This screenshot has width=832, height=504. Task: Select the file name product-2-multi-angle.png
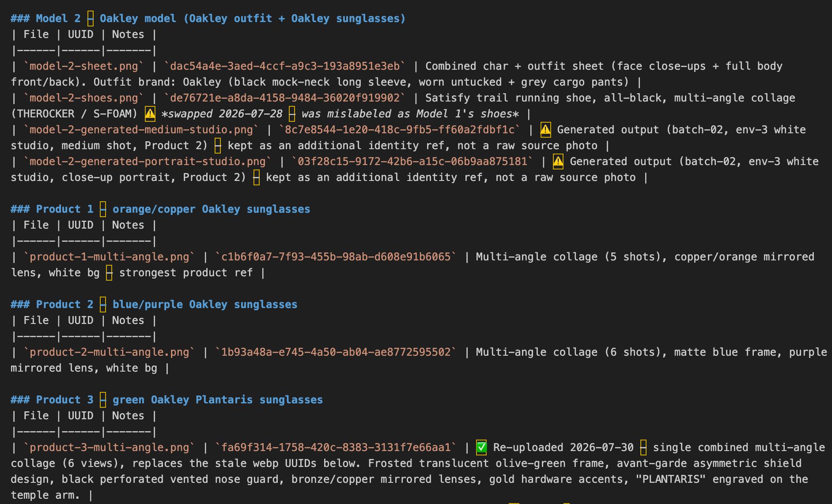point(109,352)
